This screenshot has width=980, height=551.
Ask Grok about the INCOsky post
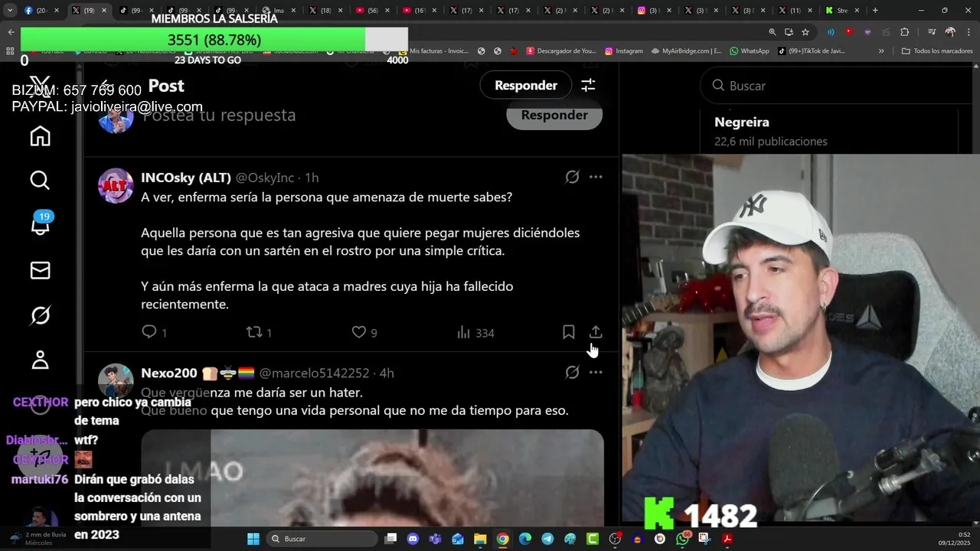click(572, 178)
